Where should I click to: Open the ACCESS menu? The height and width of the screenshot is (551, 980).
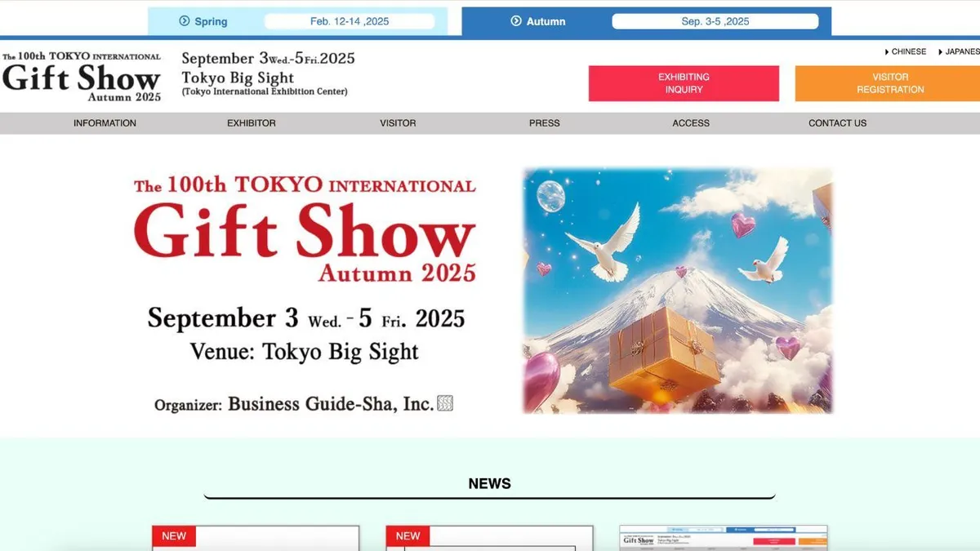[691, 123]
